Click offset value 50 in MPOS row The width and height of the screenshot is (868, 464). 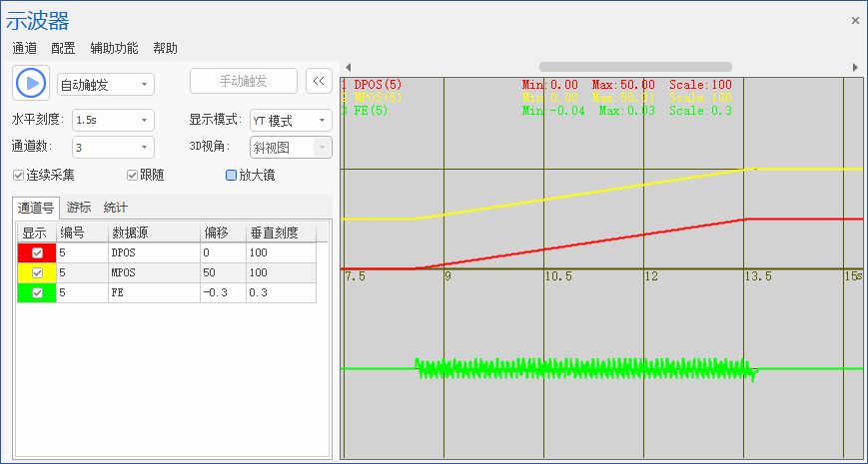click(223, 272)
